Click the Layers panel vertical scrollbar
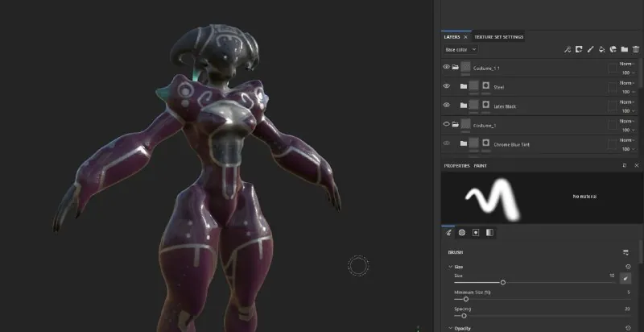Screen dimensions: 644x332 click(x=641, y=73)
